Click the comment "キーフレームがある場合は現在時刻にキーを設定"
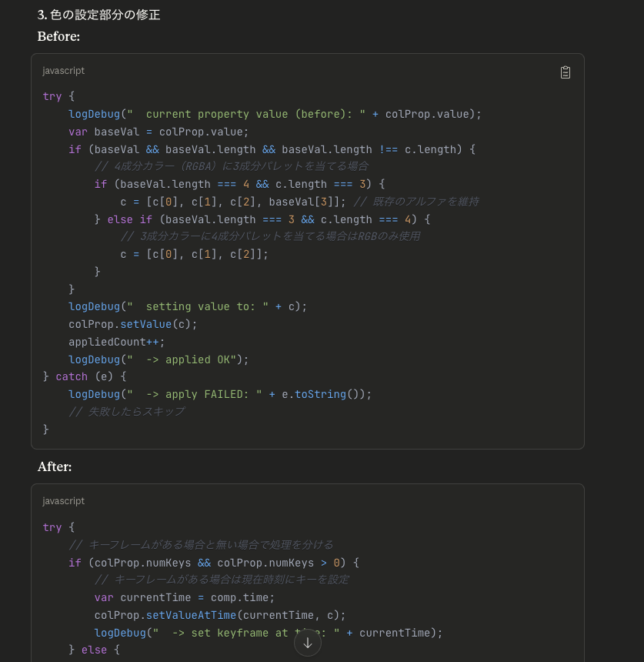Viewport: 644px width, 662px height. (222, 580)
